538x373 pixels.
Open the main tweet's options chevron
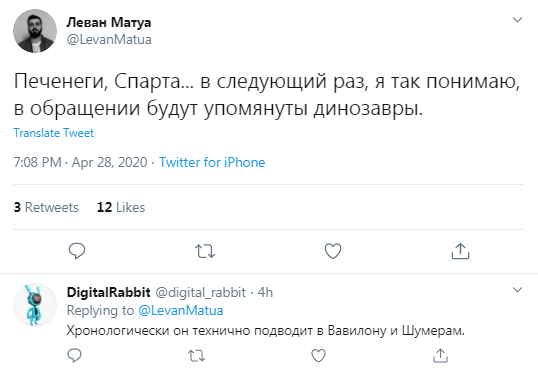(x=517, y=20)
